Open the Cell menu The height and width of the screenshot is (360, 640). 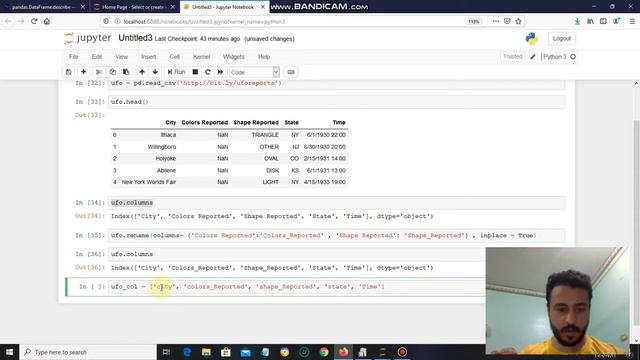point(175,57)
